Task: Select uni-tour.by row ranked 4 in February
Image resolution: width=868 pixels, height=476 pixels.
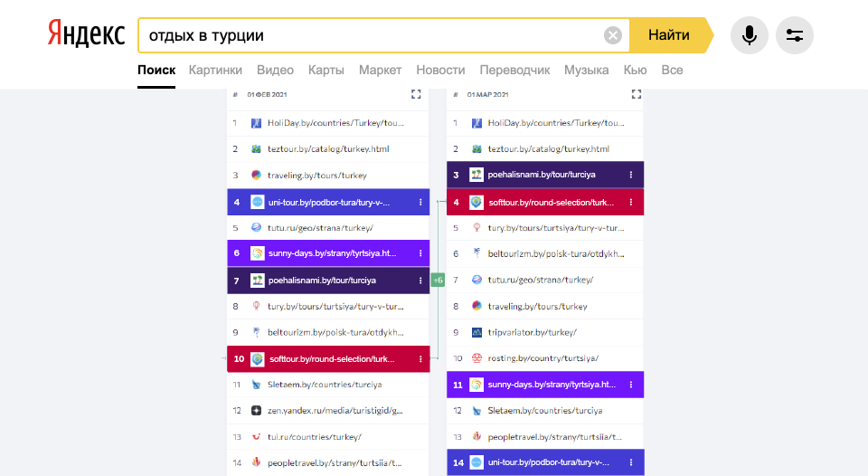Action: tap(328, 203)
